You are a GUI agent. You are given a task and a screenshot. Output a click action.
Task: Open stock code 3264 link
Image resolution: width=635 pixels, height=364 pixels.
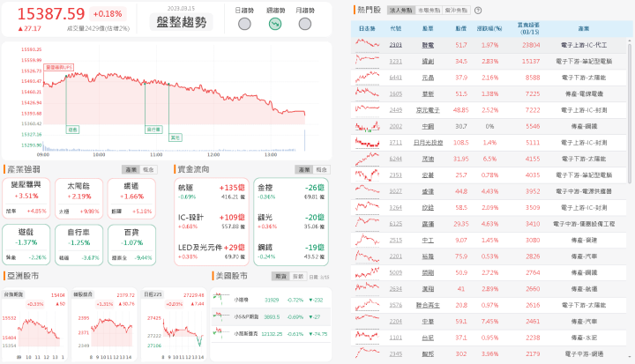tap(396, 208)
